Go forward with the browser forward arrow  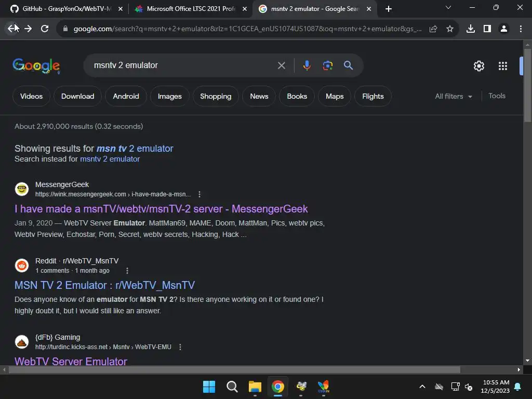[x=28, y=29]
